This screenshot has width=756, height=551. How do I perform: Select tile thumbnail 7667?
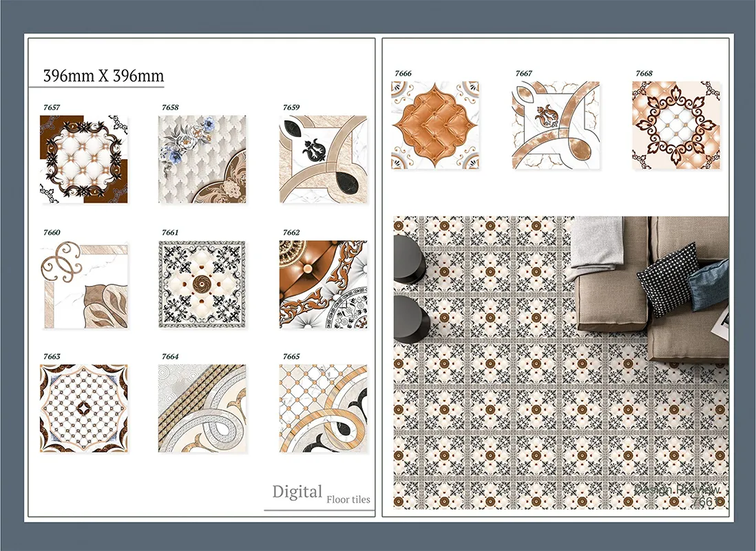[556, 125]
